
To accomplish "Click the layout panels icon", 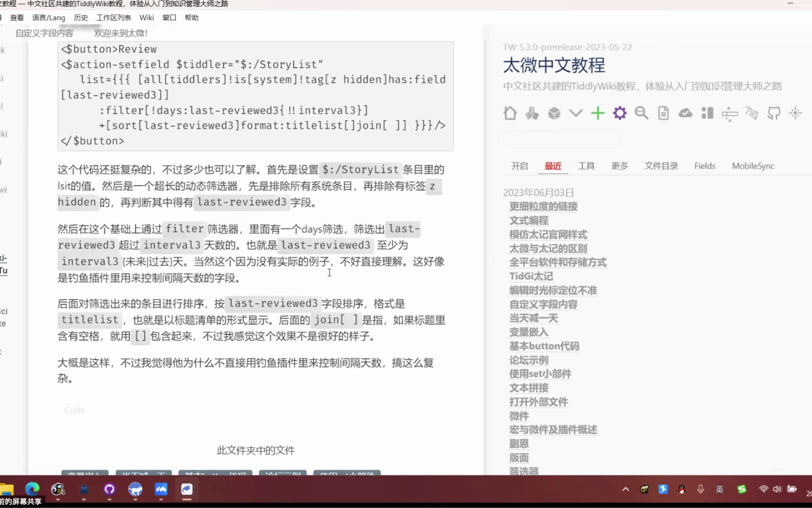I will [707, 113].
